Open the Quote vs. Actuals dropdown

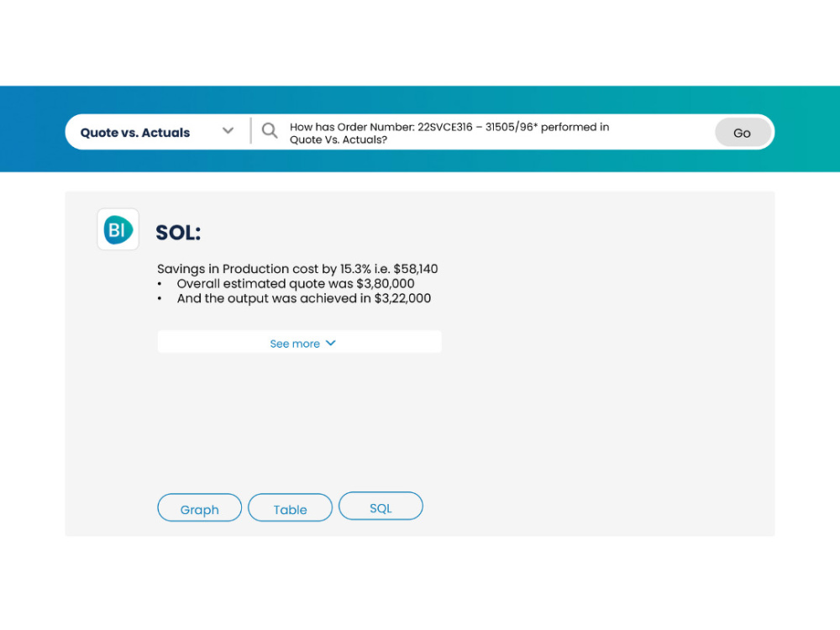[157, 133]
